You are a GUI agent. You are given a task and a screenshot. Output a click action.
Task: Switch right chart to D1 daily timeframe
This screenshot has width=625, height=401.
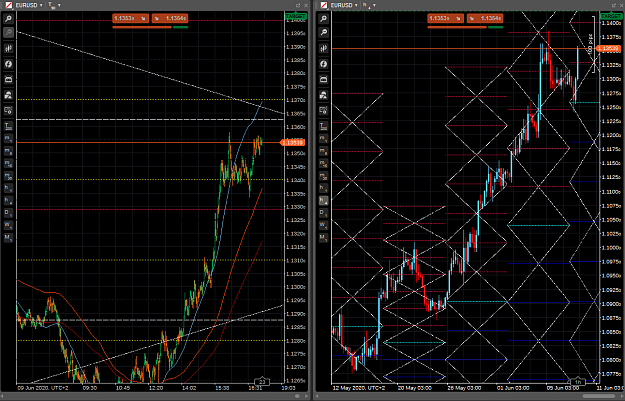click(324, 213)
